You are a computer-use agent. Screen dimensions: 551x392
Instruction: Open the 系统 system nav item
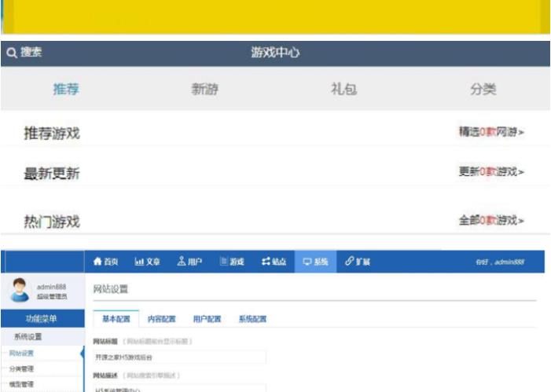[x=315, y=262]
